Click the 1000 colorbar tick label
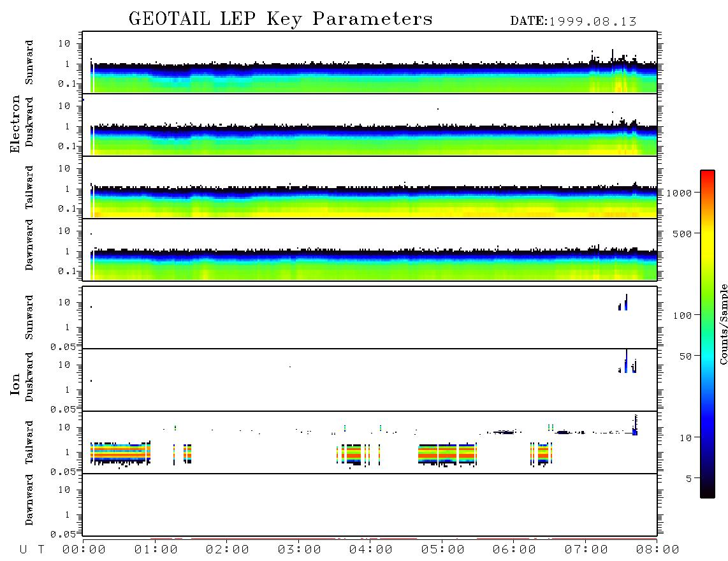Image resolution: width=728 pixels, height=561 pixels. [679, 193]
